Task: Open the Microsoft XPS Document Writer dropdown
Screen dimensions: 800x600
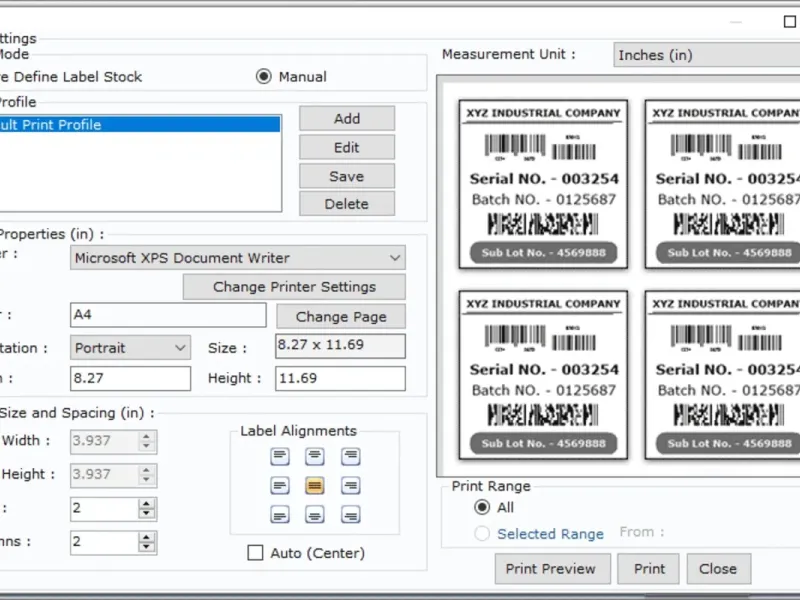Action: coord(238,258)
